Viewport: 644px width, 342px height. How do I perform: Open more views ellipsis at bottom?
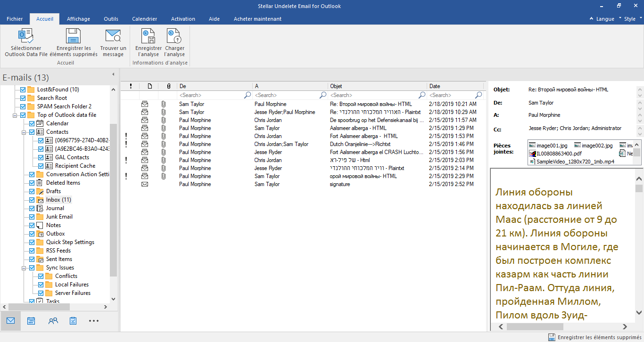click(94, 321)
